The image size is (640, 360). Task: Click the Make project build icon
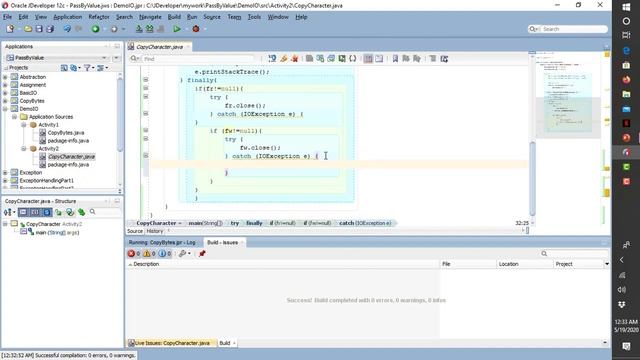[139, 29]
